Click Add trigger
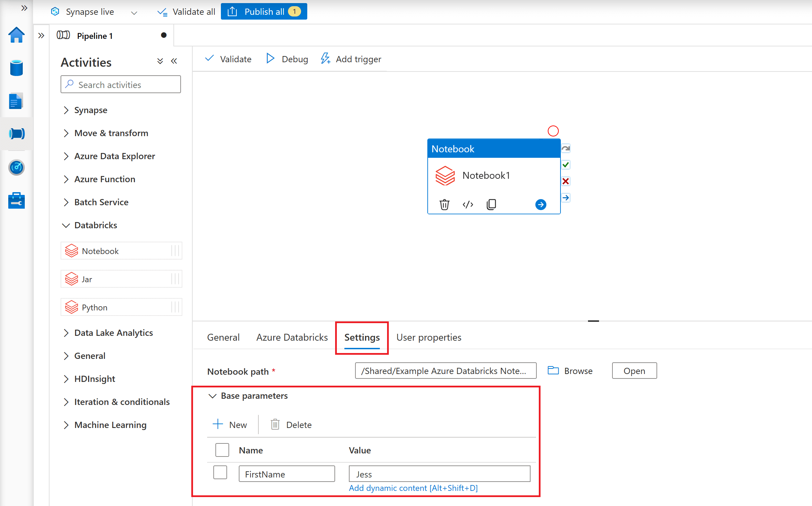 pos(351,59)
